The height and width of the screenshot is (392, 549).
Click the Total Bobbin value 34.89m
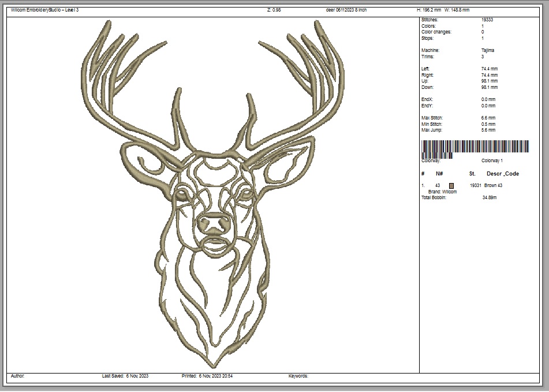coord(490,197)
